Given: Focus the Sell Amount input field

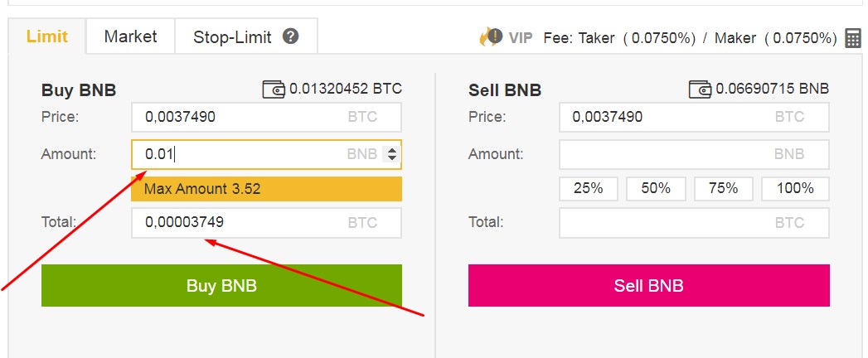Looking at the screenshot, I should point(694,154).
